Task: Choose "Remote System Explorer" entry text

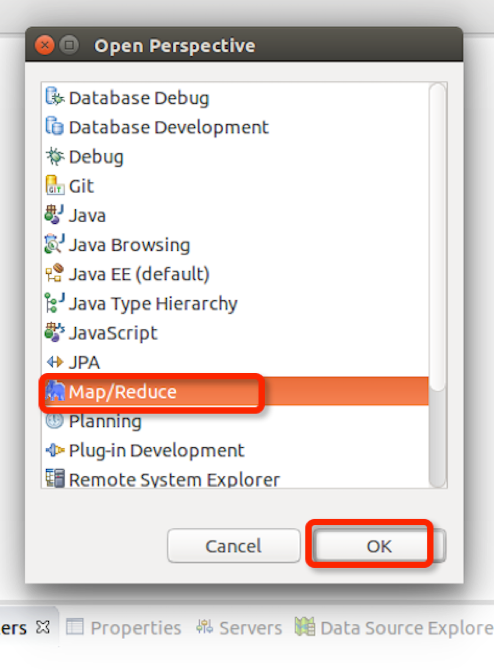Action: pos(174,479)
